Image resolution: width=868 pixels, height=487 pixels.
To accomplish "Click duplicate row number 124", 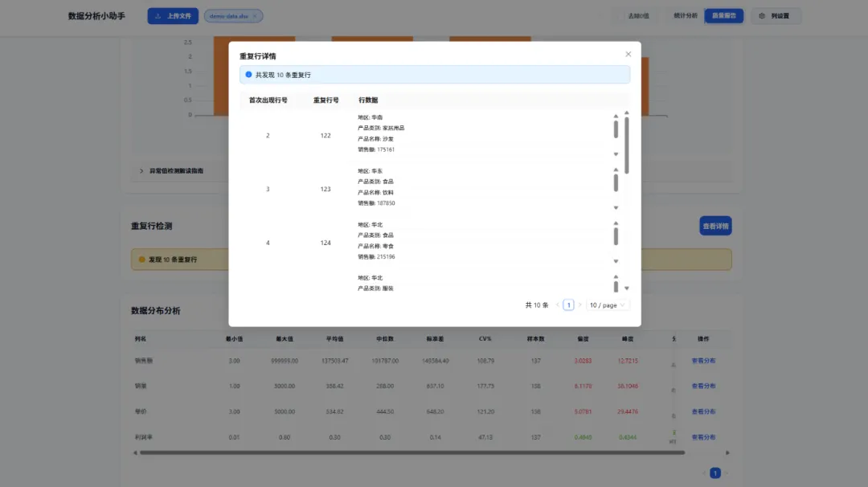I will click(325, 243).
